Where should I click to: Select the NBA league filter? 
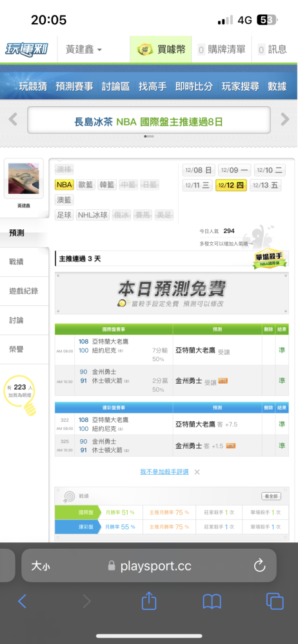65,184
